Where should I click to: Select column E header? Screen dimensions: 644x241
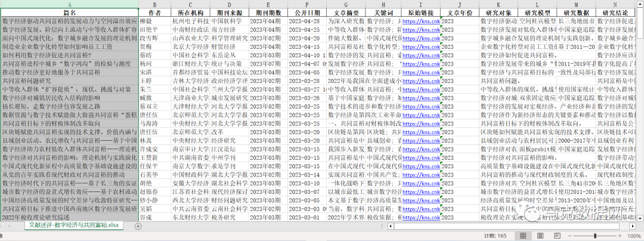click(268, 4)
